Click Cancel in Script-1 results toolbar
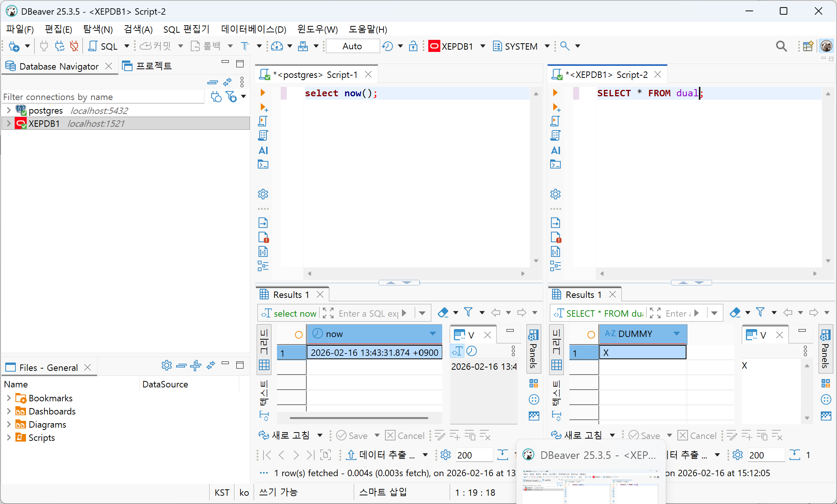The image size is (837, 504). coord(405,436)
